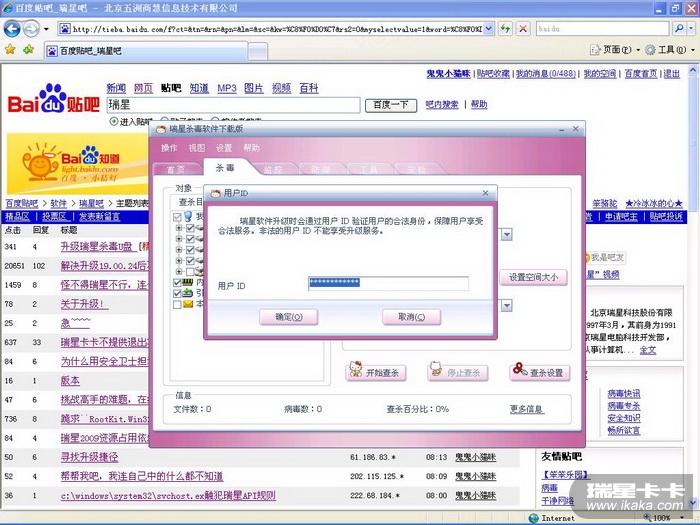Toggle the My Computer checkbox in scan tree
The height and width of the screenshot is (525, 700).
(x=177, y=217)
